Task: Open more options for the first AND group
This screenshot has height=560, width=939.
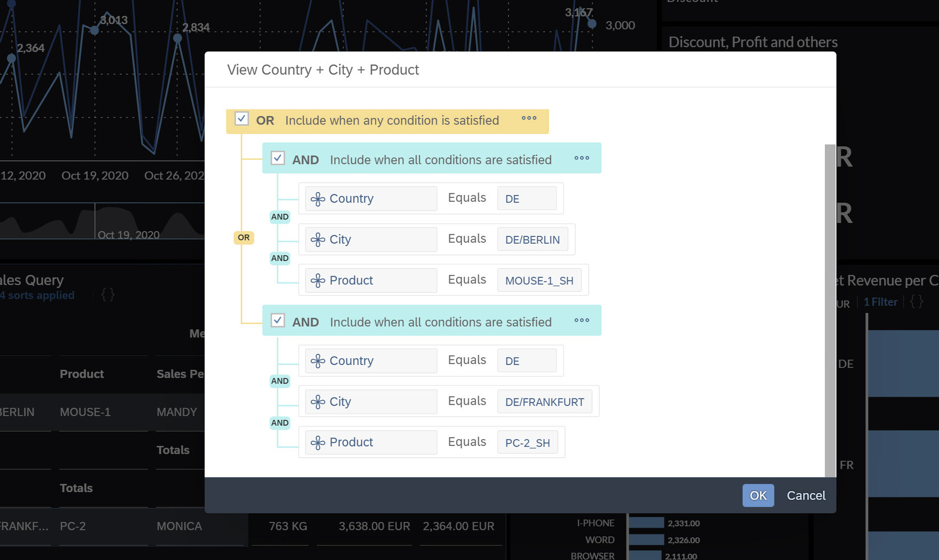Action: [582, 158]
